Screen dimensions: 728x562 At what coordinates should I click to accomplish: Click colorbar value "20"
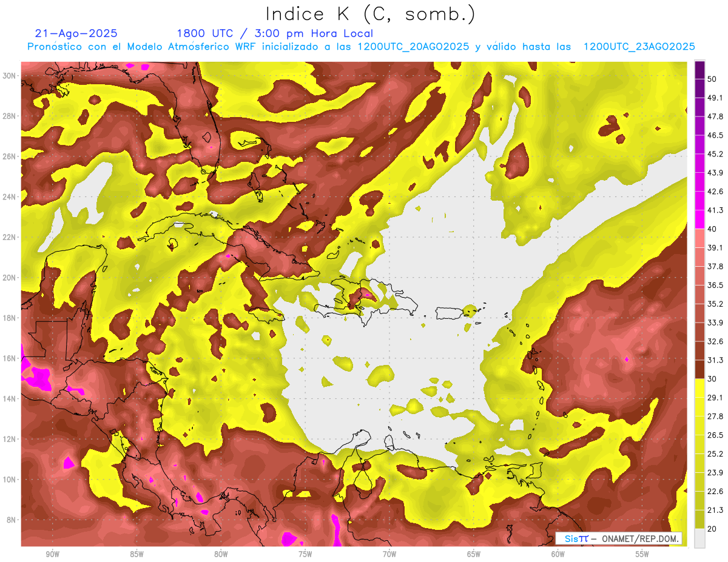[712, 529]
